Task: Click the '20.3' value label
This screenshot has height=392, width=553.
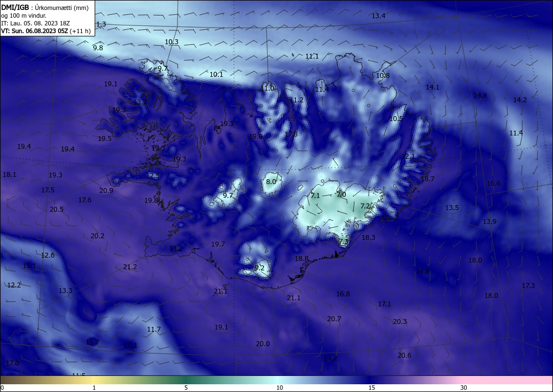Action: pos(400,322)
